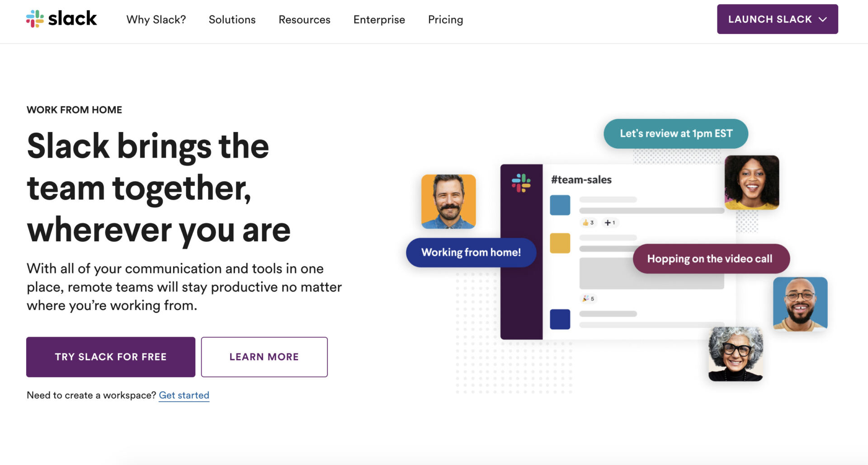Click the dark blue square avatar in channel

560,319
